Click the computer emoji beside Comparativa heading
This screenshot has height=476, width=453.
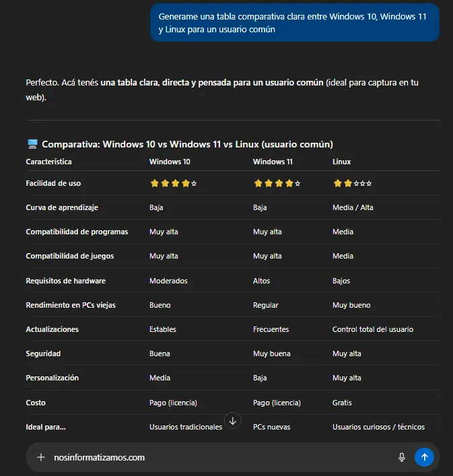32,144
